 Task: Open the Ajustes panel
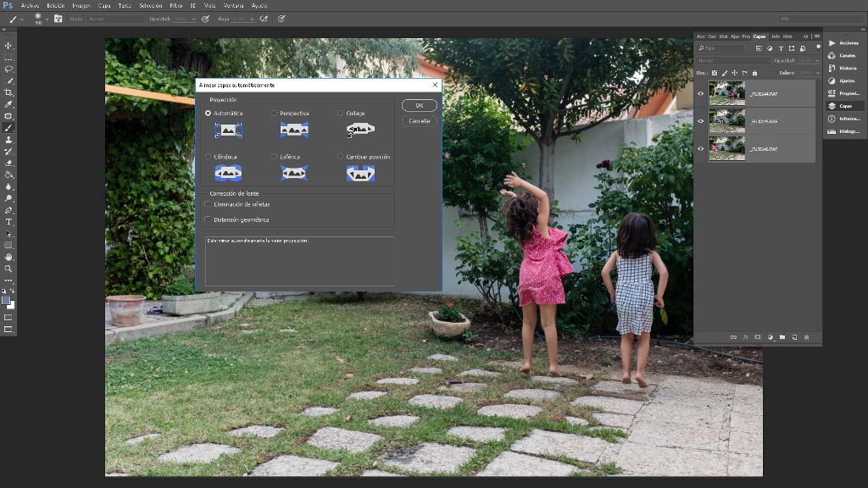point(844,80)
